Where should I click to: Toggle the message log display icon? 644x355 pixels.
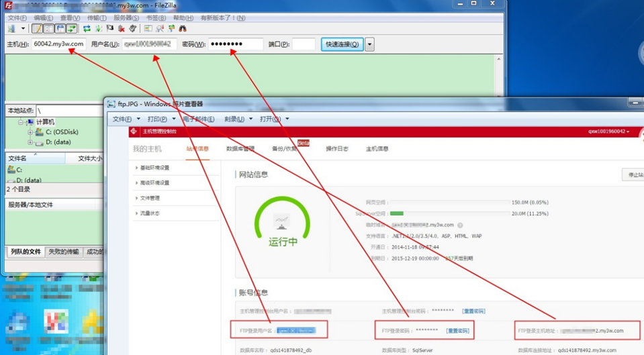pos(37,28)
